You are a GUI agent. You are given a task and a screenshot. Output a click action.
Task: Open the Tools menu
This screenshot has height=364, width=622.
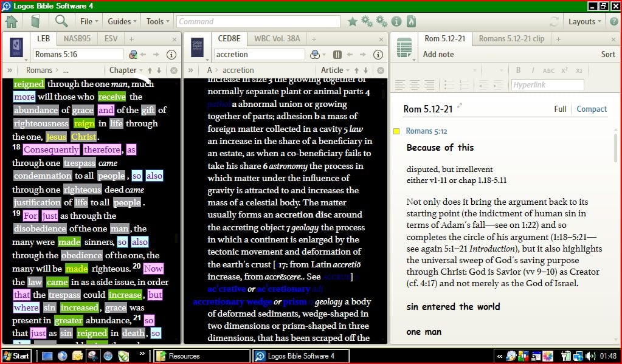pyautogui.click(x=157, y=21)
